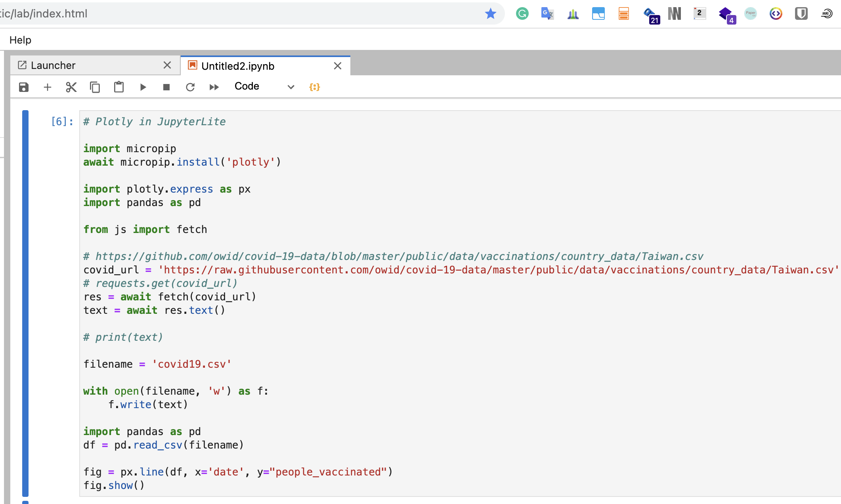Restart kernel and run all cells
841x504 pixels.
(214, 87)
